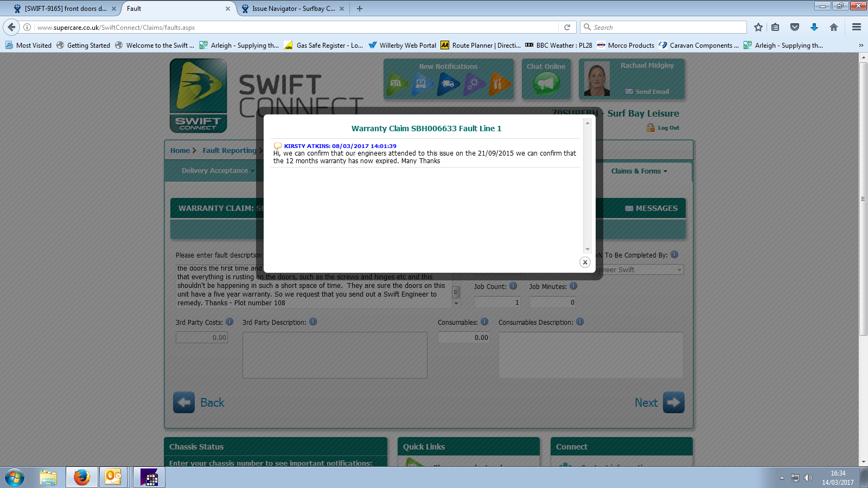Click the Job Count input field

[x=497, y=303]
